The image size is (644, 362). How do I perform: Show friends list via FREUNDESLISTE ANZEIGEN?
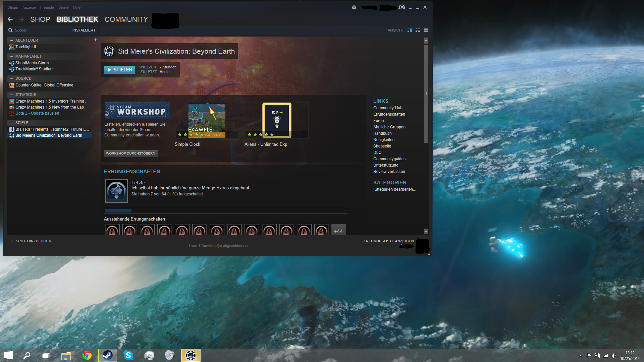pyautogui.click(x=388, y=241)
